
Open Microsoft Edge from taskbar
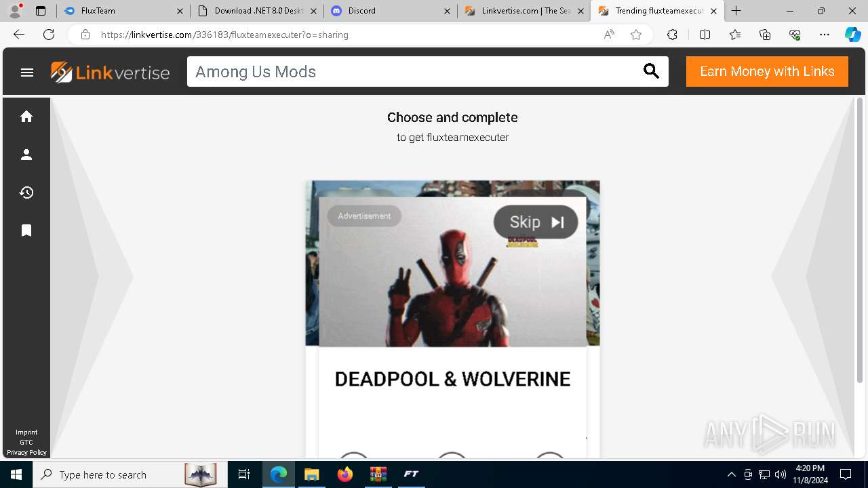tap(279, 474)
